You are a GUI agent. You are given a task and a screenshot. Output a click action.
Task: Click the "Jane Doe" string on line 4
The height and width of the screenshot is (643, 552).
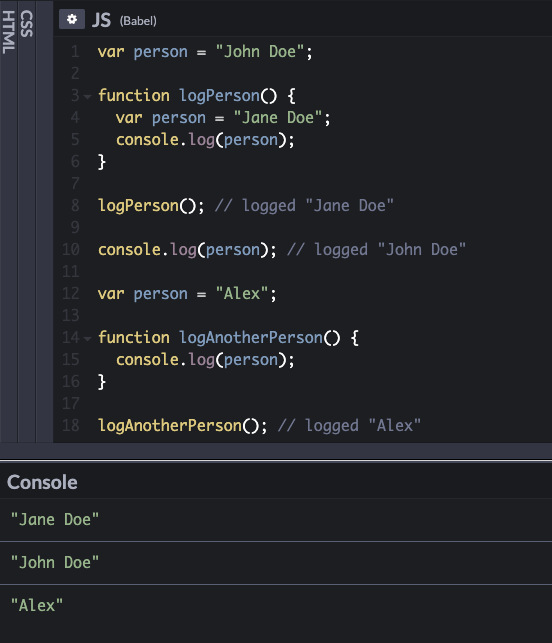click(x=278, y=118)
